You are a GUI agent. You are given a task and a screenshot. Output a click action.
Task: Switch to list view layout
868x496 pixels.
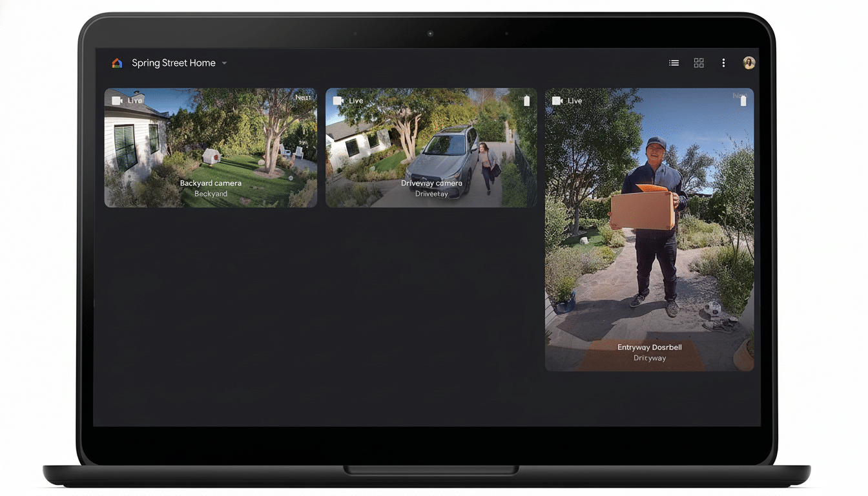[x=674, y=63]
